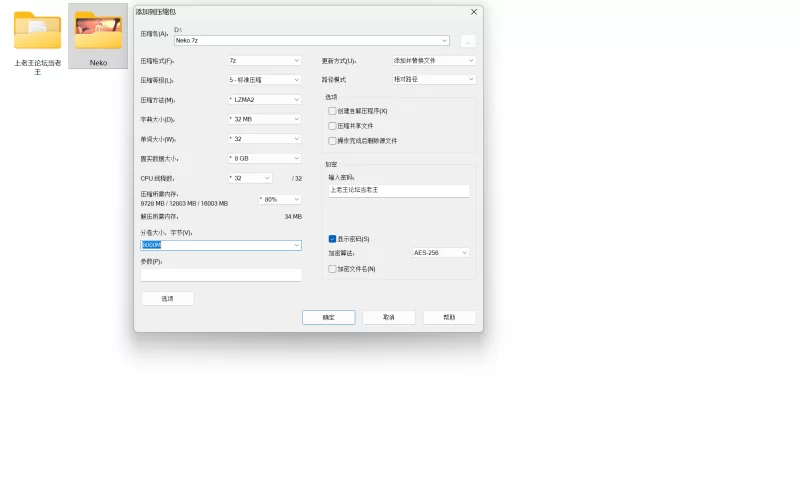The height and width of the screenshot is (483, 800).
Task: Click the 确定 (OK) button
Action: pyautogui.click(x=328, y=317)
